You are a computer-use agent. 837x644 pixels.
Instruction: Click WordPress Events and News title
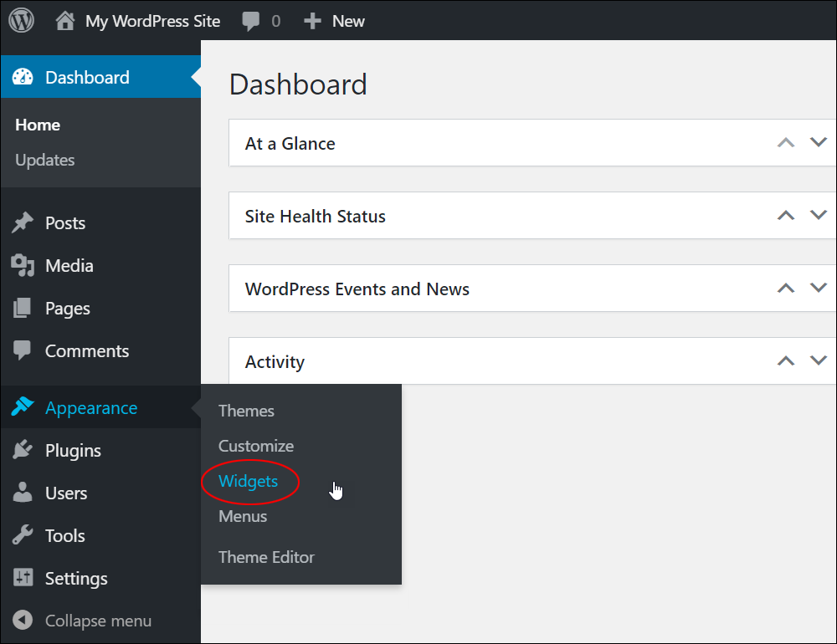(x=357, y=289)
